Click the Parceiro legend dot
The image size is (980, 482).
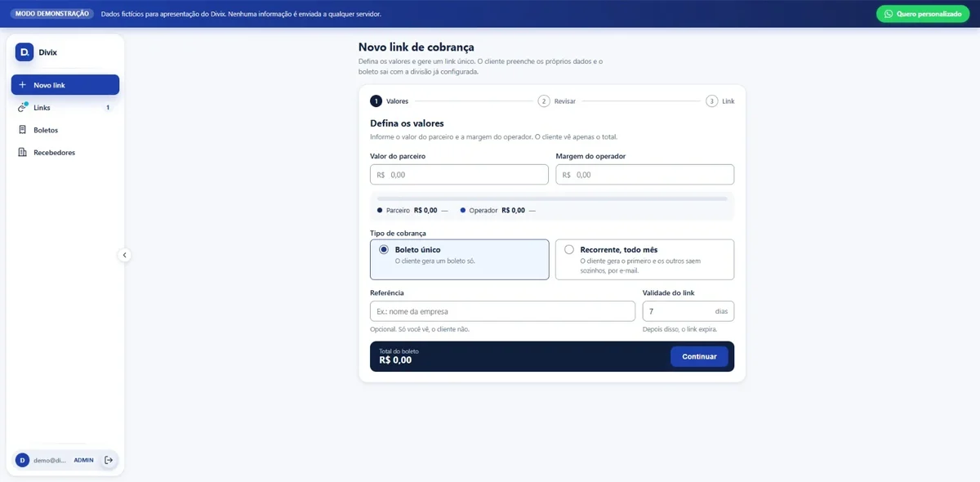(380, 210)
